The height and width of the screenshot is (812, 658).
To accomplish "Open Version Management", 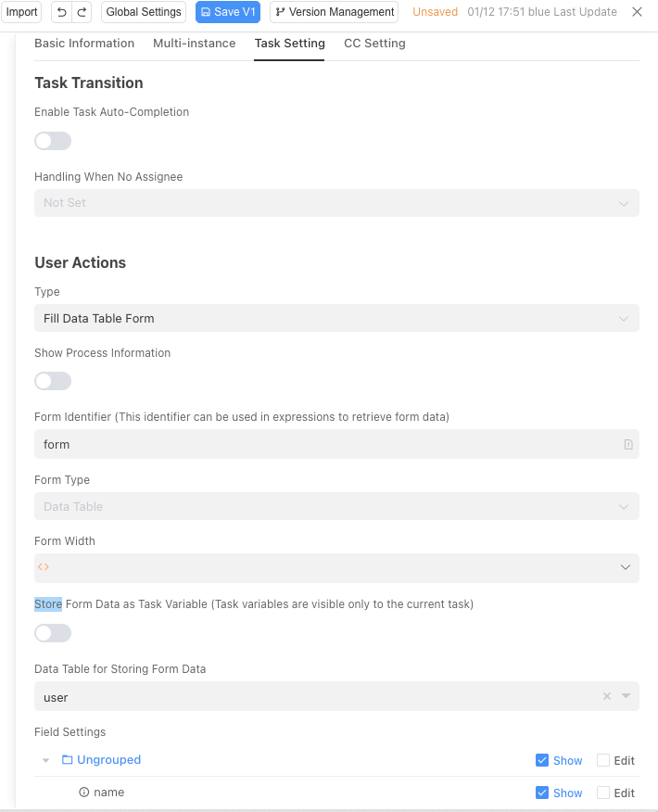I will pyautogui.click(x=335, y=12).
